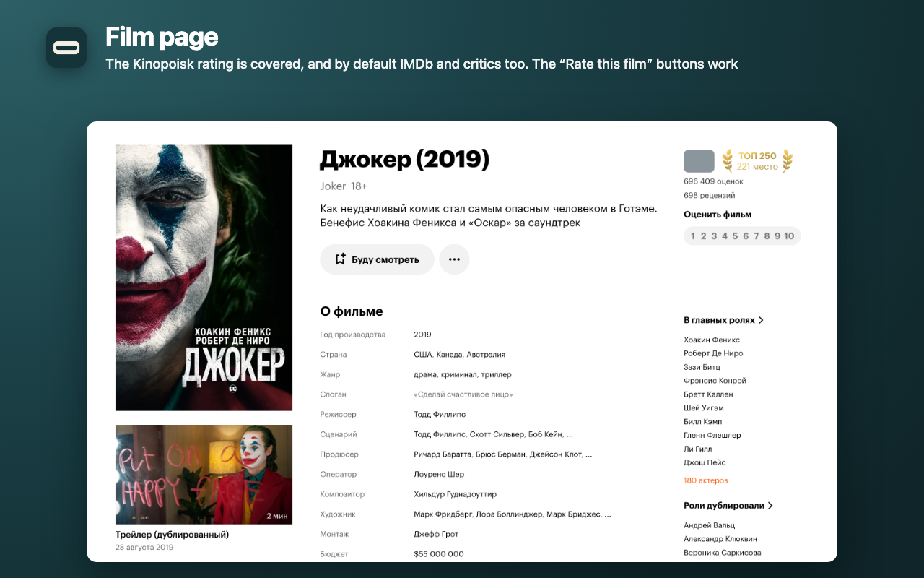Screen dimensions: 924x578
Task: Rate the film 9
Action: 777,236
